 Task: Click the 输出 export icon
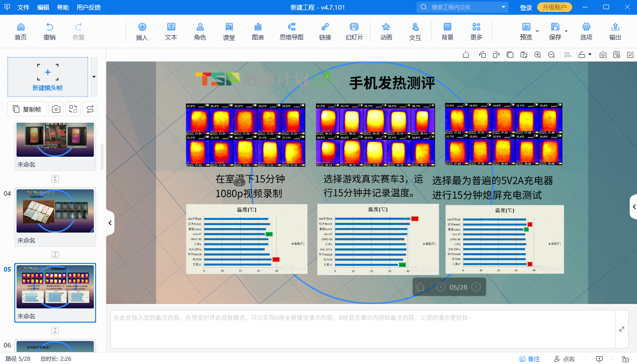(615, 27)
